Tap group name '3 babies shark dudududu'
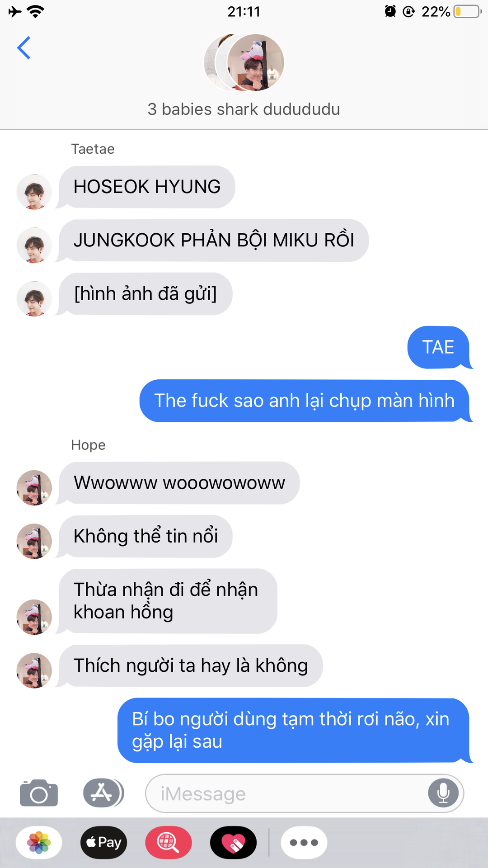This screenshot has height=868, width=488. [244, 109]
